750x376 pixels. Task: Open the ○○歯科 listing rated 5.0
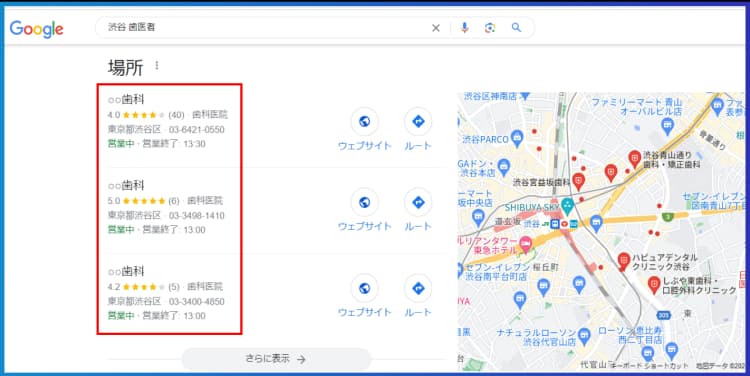(126, 185)
